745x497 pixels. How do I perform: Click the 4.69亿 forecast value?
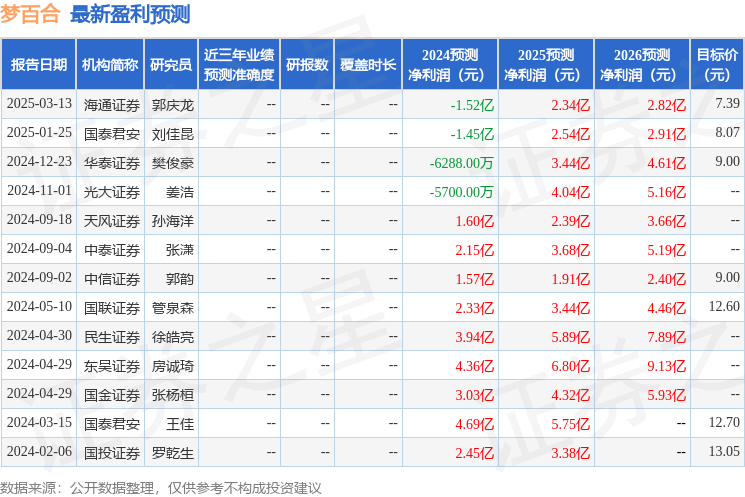click(x=474, y=424)
